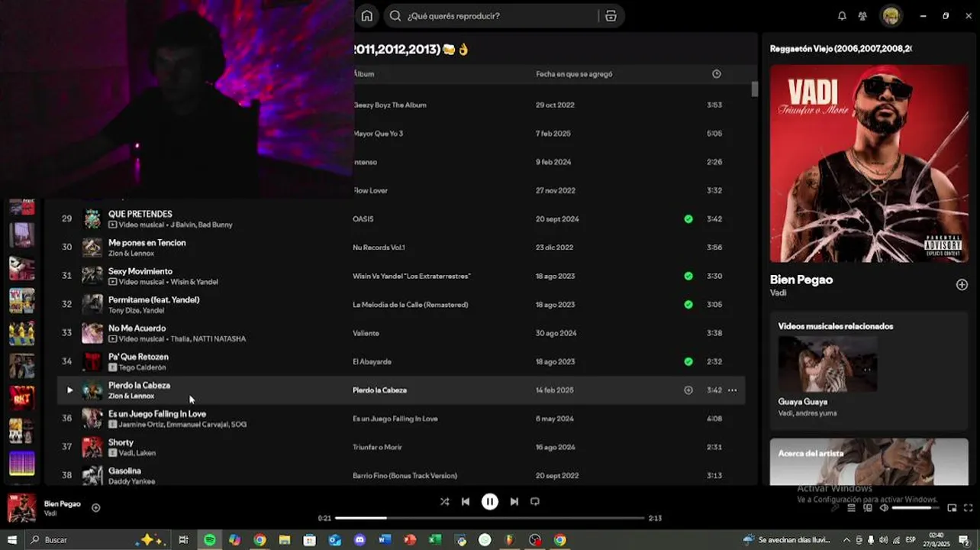
Task: Go to Spotify Home via the house icon
Action: pyautogui.click(x=367, y=16)
